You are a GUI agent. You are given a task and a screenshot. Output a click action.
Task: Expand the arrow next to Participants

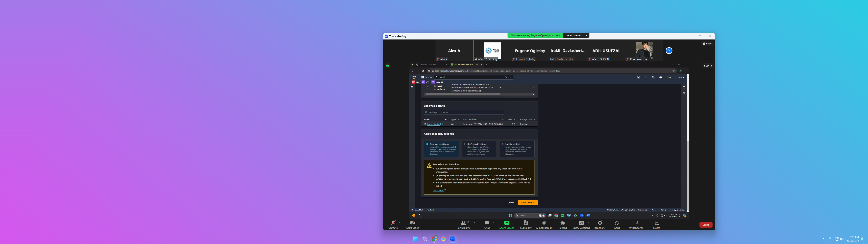[475, 223]
